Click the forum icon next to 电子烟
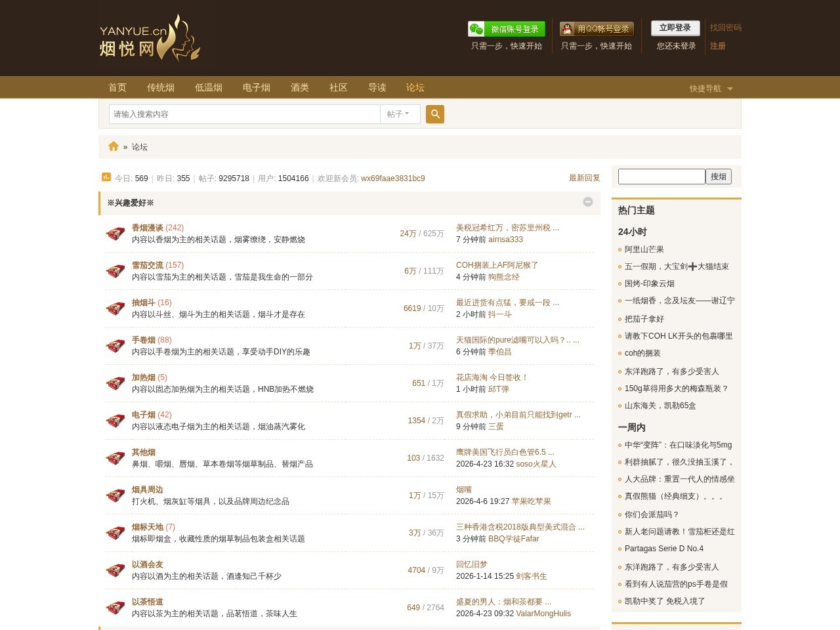The height and width of the screenshot is (630, 840). pyautogui.click(x=115, y=421)
